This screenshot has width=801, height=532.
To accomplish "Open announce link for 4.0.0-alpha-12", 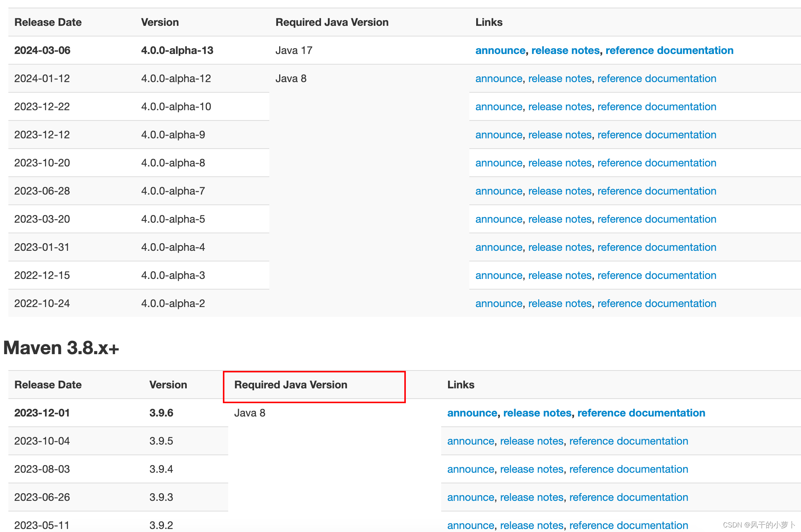I will [499, 78].
